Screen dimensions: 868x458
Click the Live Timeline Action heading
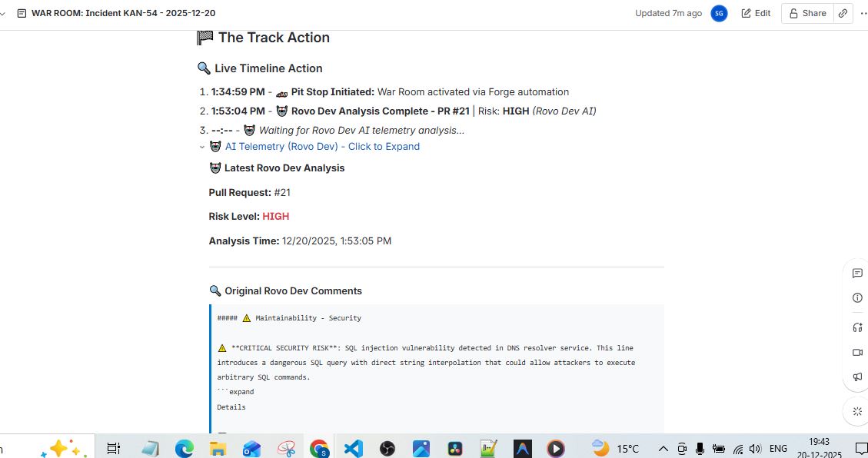[268, 68]
